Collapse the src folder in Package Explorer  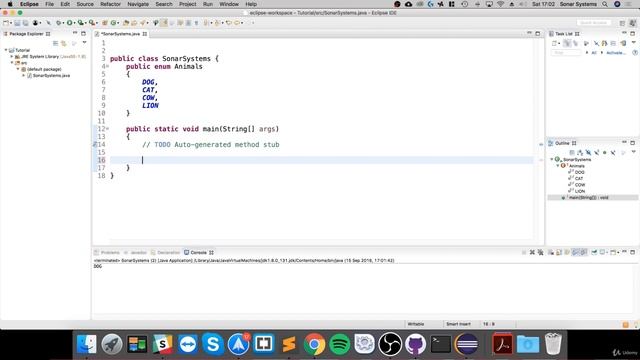(x=12, y=63)
